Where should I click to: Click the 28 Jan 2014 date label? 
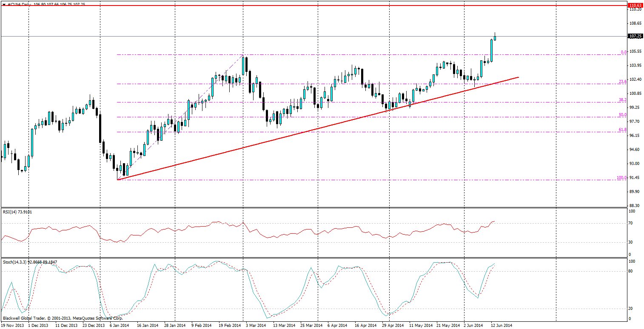174,326
